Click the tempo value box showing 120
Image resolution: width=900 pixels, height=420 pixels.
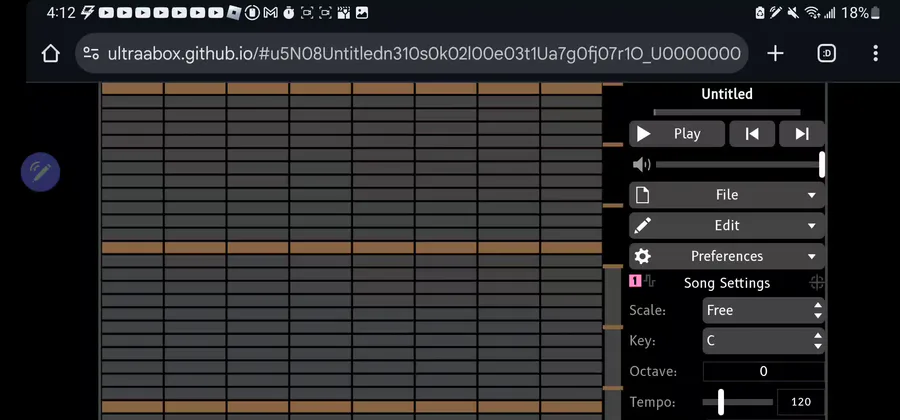tap(801, 402)
